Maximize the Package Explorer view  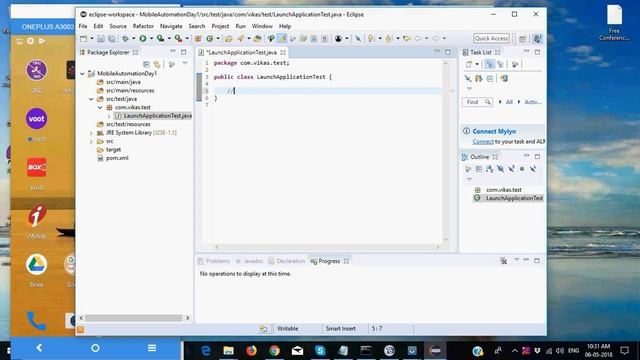[x=184, y=52]
